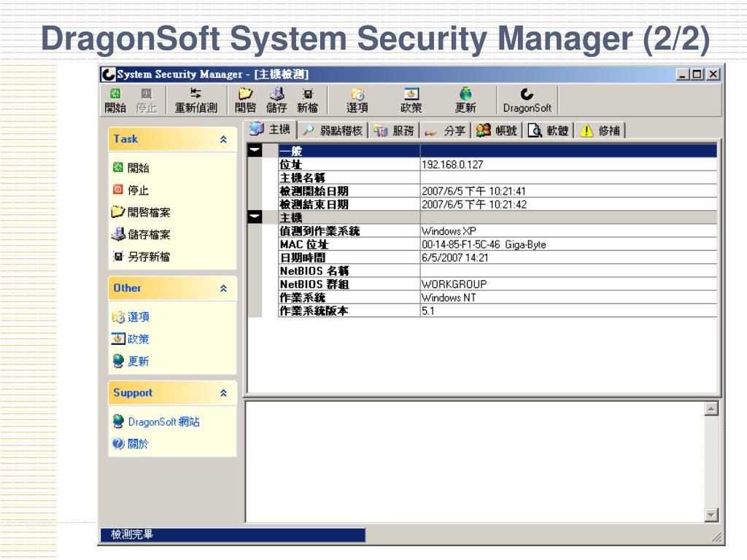The width and height of the screenshot is (747, 560).
Task: Select the NetBIOS 群組 row label
Action: tap(314, 284)
